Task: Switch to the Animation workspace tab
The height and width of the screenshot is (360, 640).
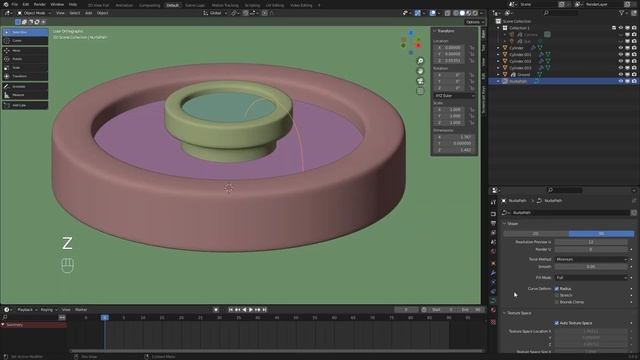Action: coord(124,5)
